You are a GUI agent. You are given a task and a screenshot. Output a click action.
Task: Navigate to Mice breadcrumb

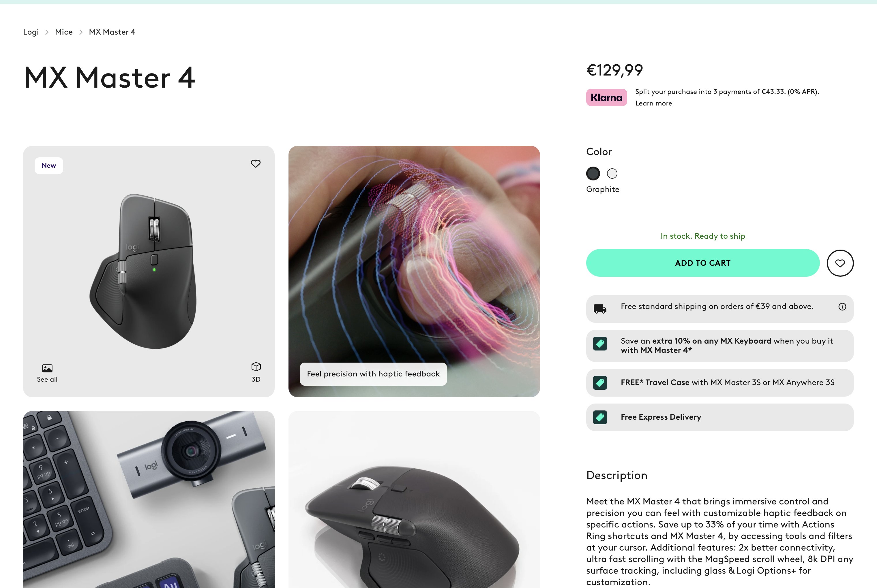[64, 32]
